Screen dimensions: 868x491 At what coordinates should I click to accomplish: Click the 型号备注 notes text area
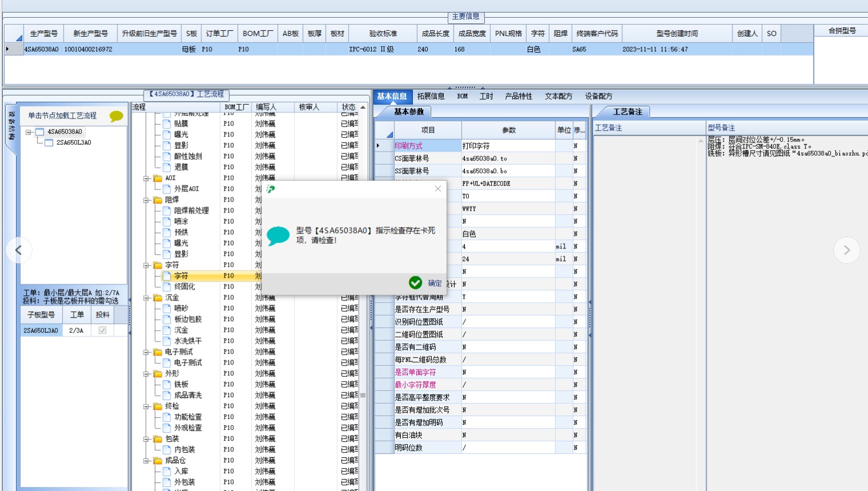point(787,312)
